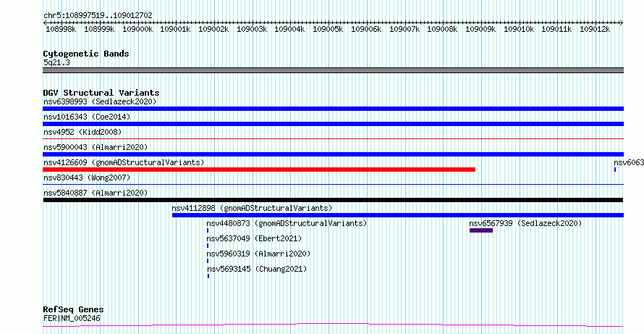Click the black bar under nsv5840887

pos(333,200)
